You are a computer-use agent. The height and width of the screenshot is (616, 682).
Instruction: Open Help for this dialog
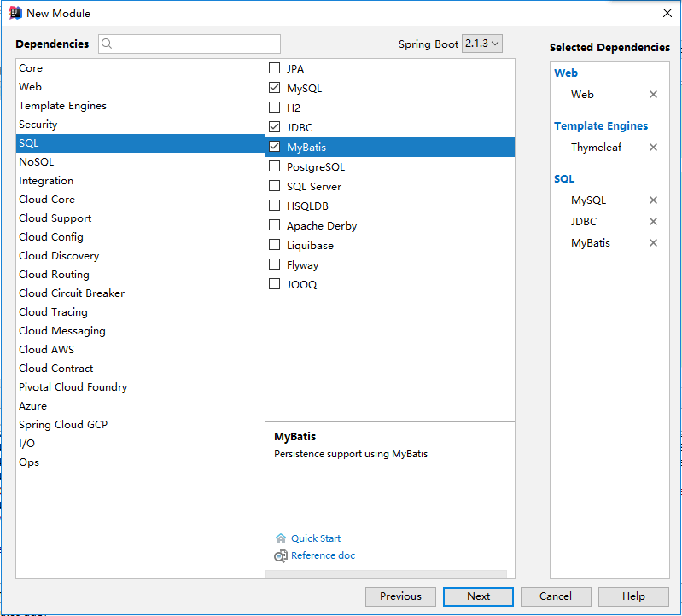tap(633, 596)
